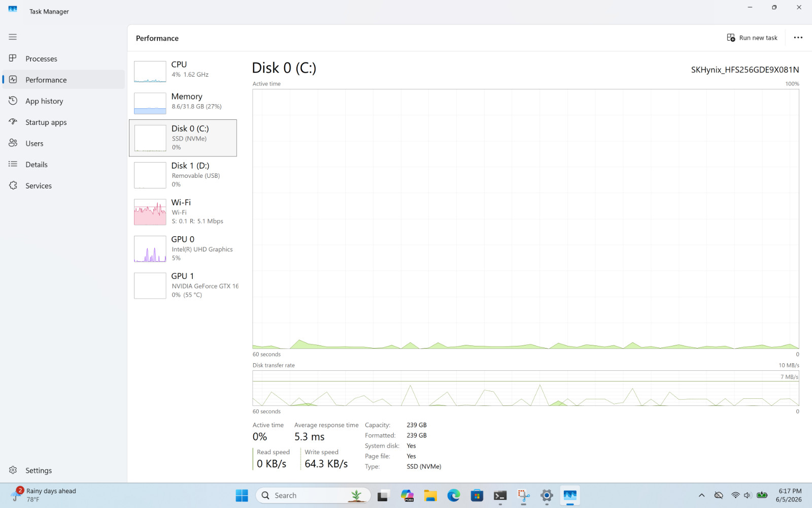Open Microsoft 365 Copilot taskbar icon
Screen dimensions: 812x508
[407, 495]
